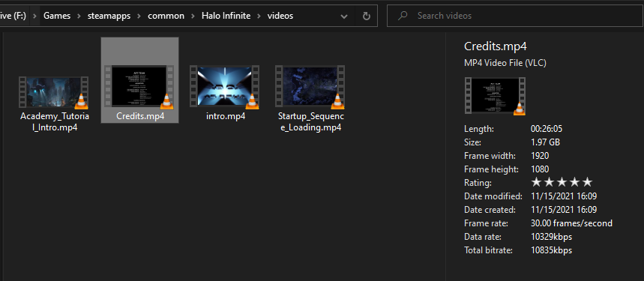Click the Credits.mp4 preview thumbnail in details pane
644x281 pixels.
495,96
